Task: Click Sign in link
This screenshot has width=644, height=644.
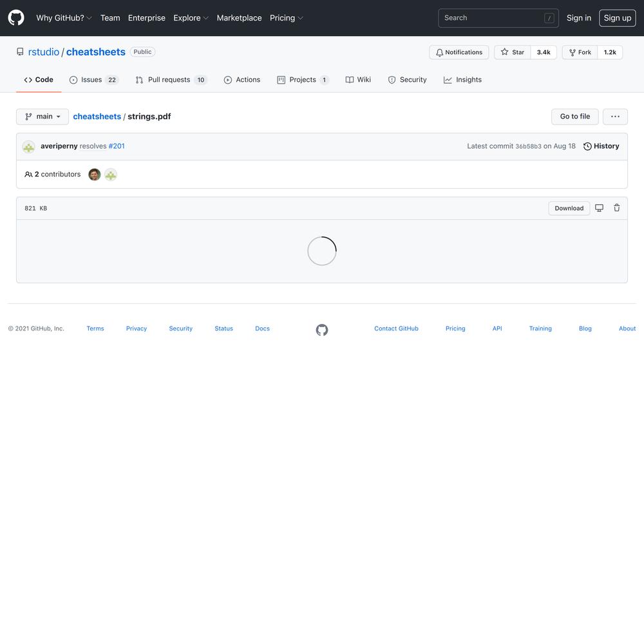Action: pyautogui.click(x=579, y=18)
